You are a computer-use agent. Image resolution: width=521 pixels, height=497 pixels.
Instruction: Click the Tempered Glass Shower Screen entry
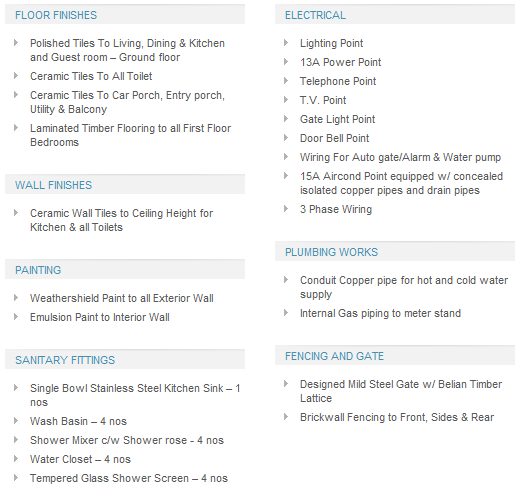129,478
